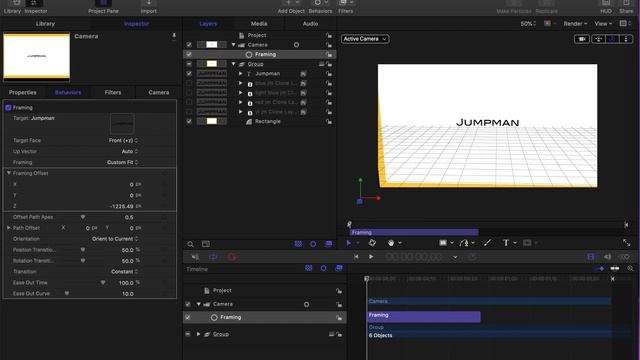
Task: Adjust the Ease Out Time slider
Action: click(103, 282)
